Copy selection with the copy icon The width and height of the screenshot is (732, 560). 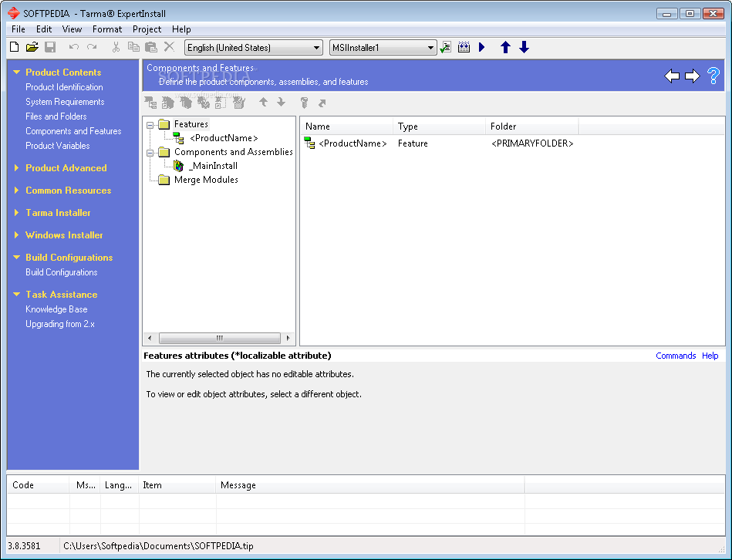133,47
